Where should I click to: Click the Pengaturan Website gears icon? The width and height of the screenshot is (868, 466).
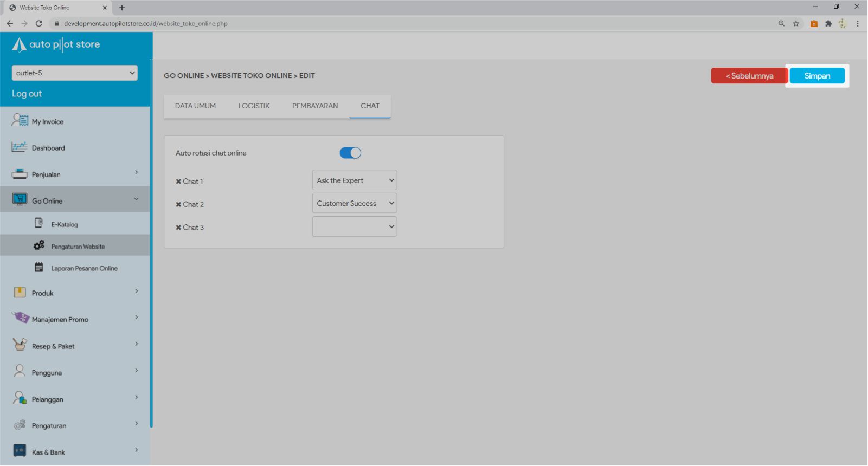(39, 245)
